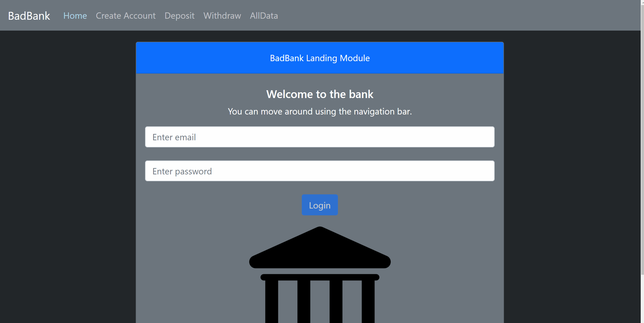The width and height of the screenshot is (644, 323).
Task: Open the Create Account page
Action: point(126,16)
